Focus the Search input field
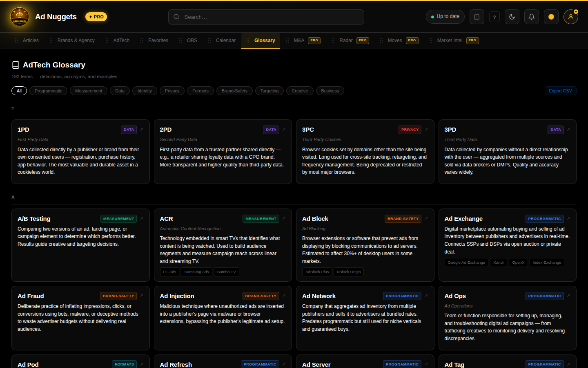The width and height of the screenshot is (588, 368). pyautogui.click(x=266, y=17)
